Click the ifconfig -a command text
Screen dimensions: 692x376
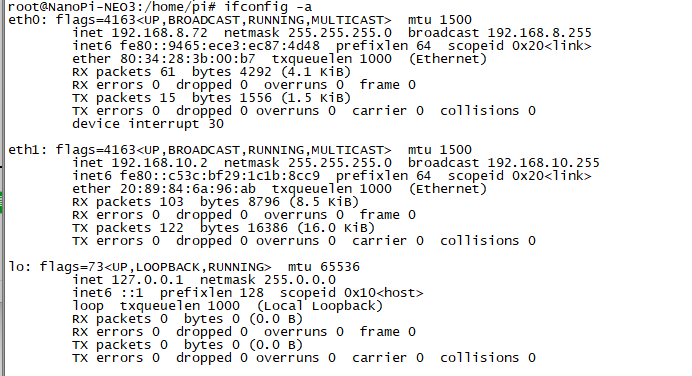click(268, 7)
